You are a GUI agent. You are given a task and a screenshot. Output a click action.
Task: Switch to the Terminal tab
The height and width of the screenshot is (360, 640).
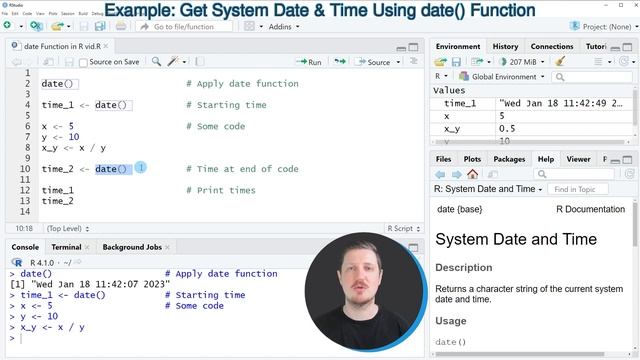pos(66,247)
